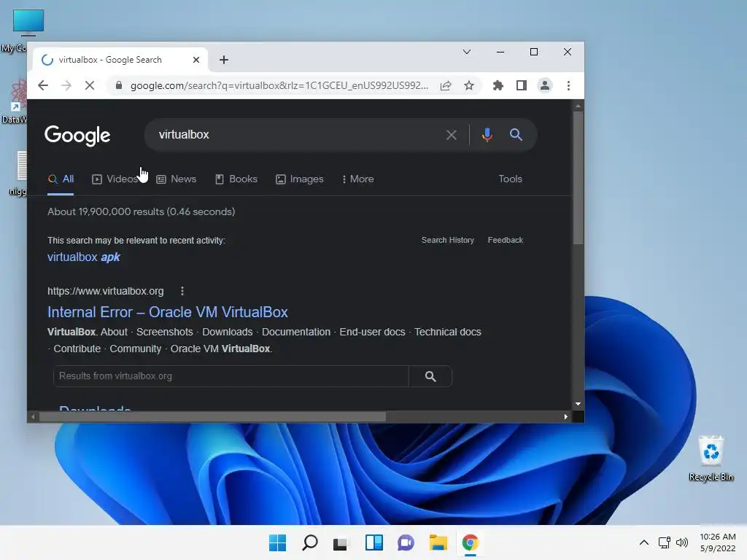The image size is (747, 560).
Task: Select the All results tab
Action: [61, 179]
